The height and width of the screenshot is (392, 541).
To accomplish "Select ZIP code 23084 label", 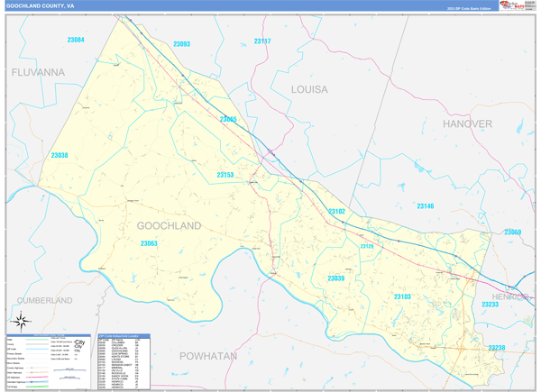I will (76, 41).
